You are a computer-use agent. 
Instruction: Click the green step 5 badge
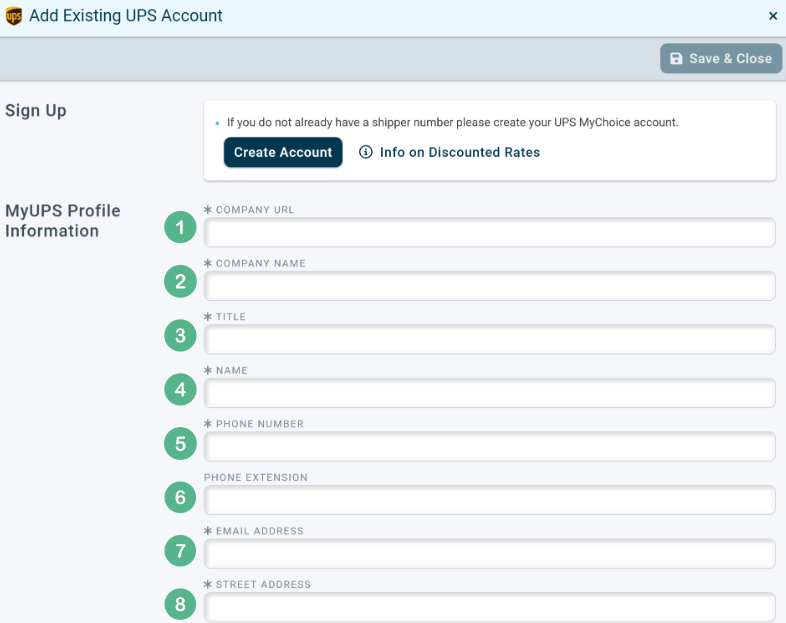click(x=180, y=444)
